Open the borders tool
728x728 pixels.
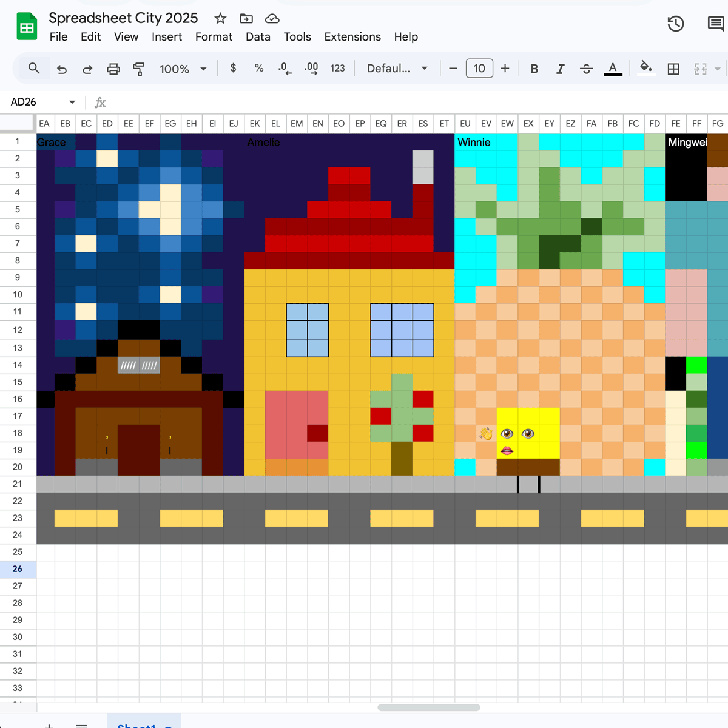[673, 69]
